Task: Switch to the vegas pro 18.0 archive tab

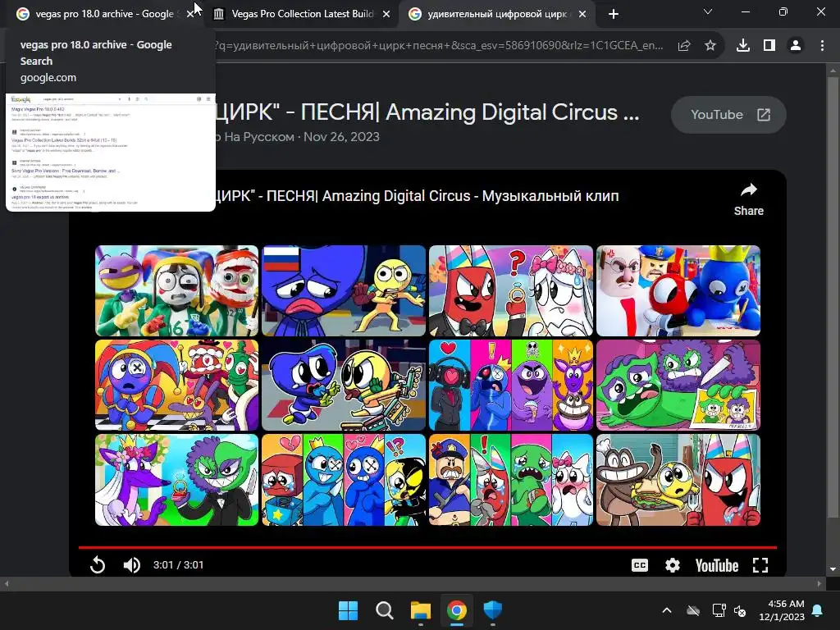Action: (x=104, y=14)
